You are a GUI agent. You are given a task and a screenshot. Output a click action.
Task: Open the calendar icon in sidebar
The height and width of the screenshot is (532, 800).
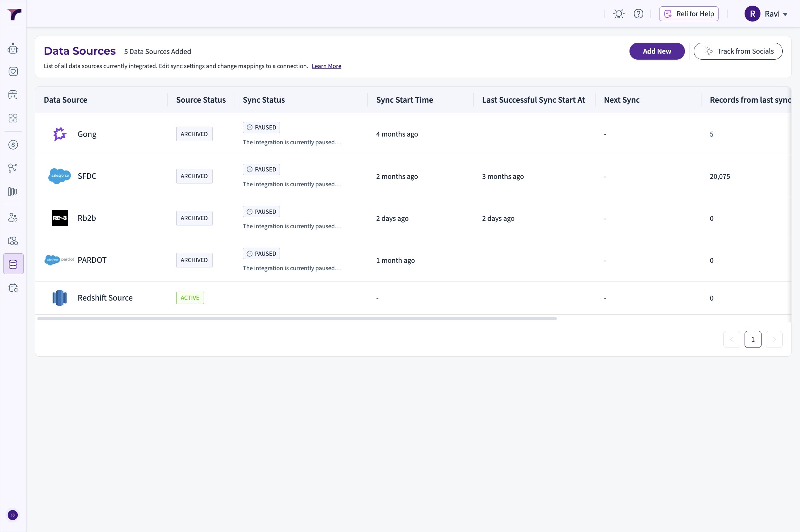(13, 95)
